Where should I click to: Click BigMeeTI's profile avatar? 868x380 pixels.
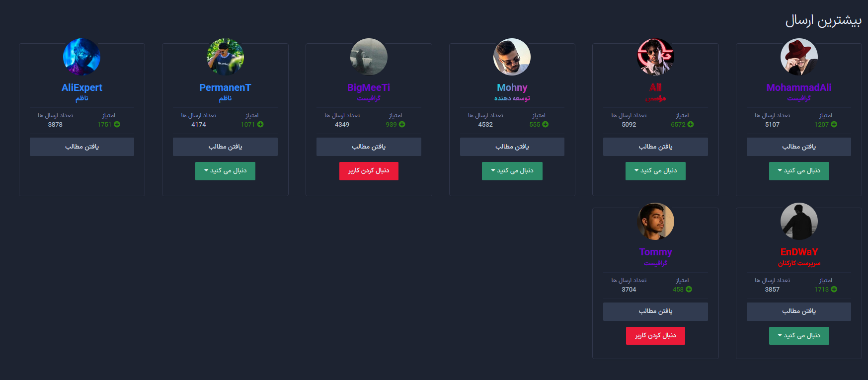click(369, 57)
